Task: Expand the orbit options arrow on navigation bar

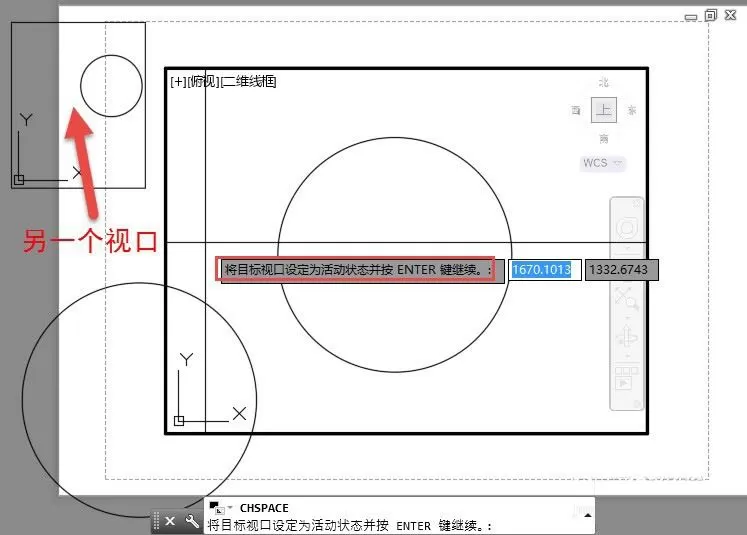Action: [x=627, y=356]
